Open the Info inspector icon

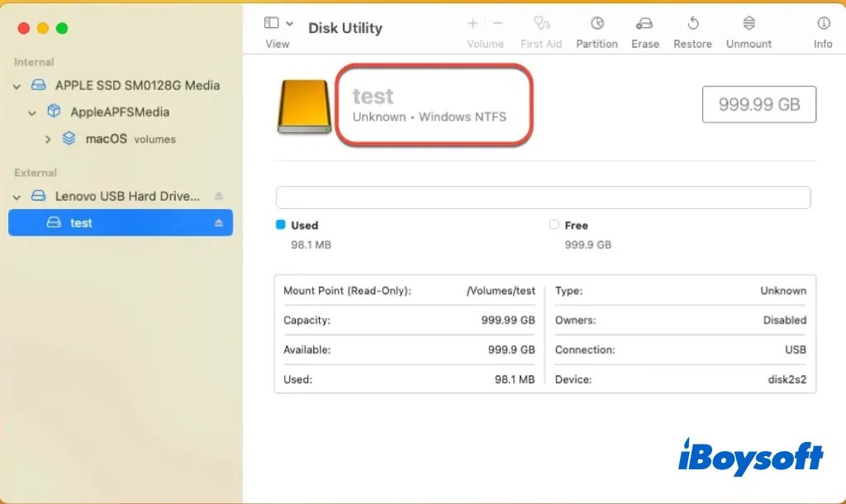pyautogui.click(x=824, y=23)
